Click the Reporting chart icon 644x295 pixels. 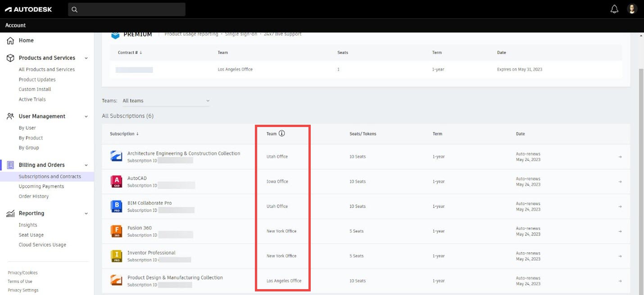tap(10, 213)
